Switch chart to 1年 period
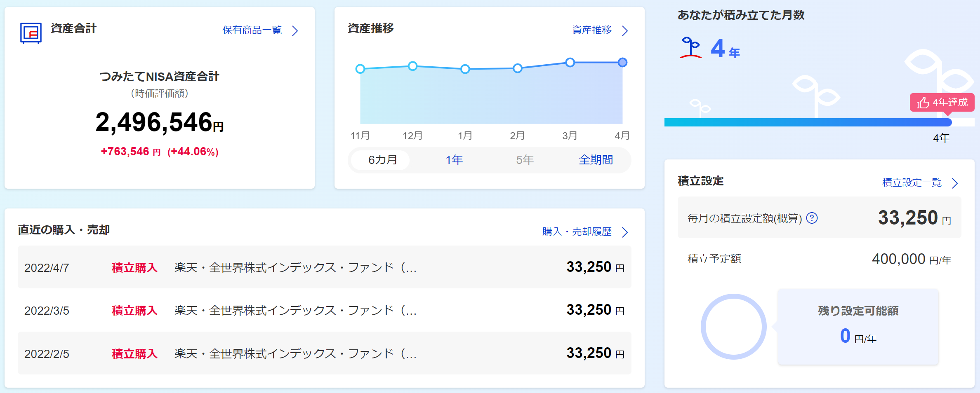Image resolution: width=980 pixels, height=393 pixels. (x=454, y=160)
